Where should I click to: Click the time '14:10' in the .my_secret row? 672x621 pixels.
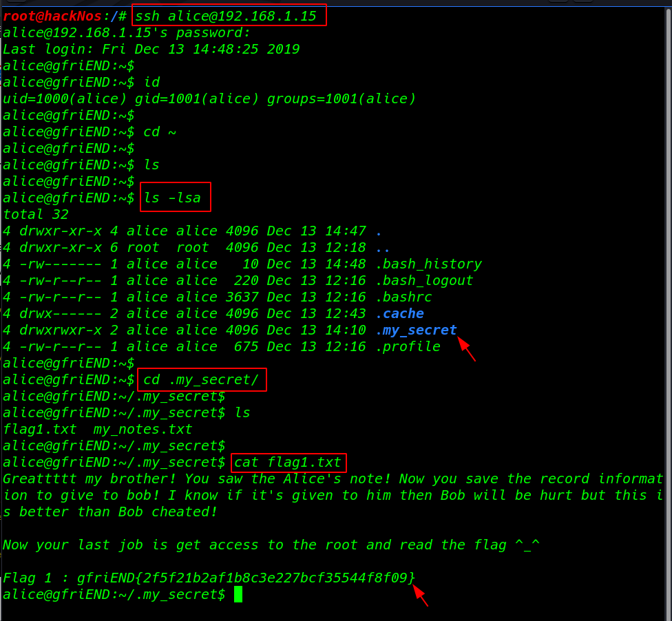click(x=346, y=330)
